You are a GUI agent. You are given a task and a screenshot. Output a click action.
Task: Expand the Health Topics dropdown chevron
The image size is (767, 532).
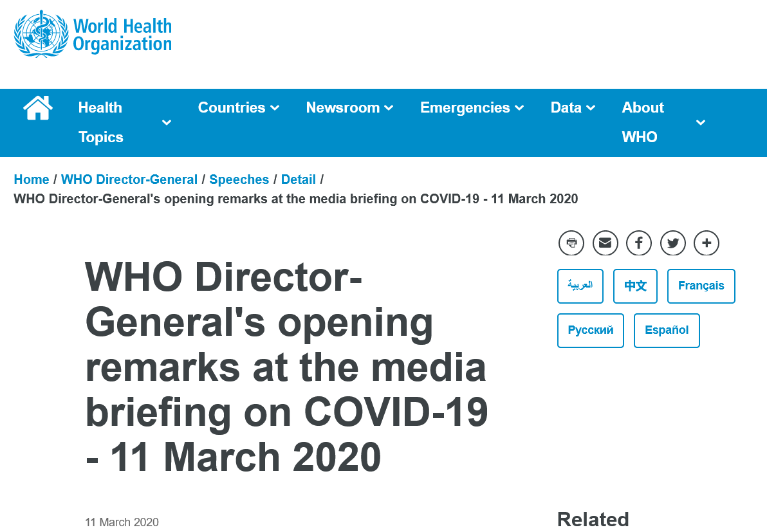coord(167,122)
